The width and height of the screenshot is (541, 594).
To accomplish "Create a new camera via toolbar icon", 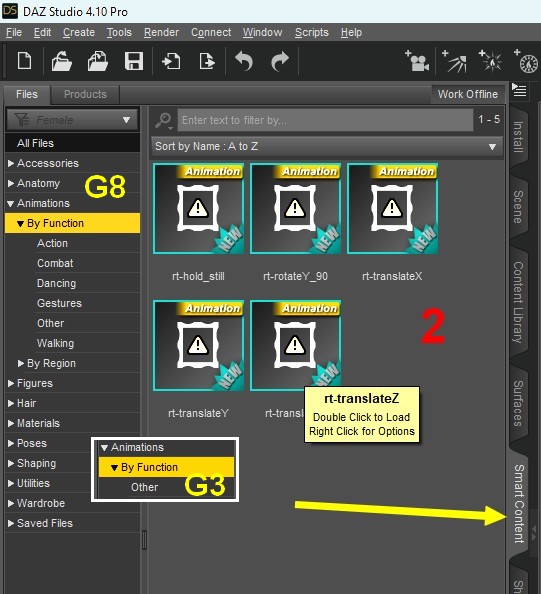I will pyautogui.click(x=417, y=61).
